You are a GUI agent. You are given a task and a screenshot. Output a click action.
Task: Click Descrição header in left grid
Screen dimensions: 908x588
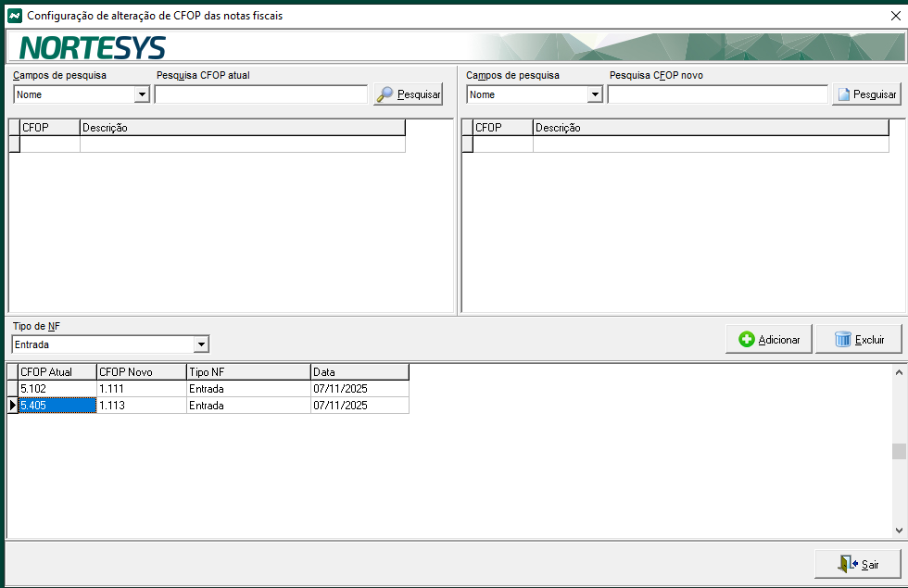pyautogui.click(x=242, y=128)
